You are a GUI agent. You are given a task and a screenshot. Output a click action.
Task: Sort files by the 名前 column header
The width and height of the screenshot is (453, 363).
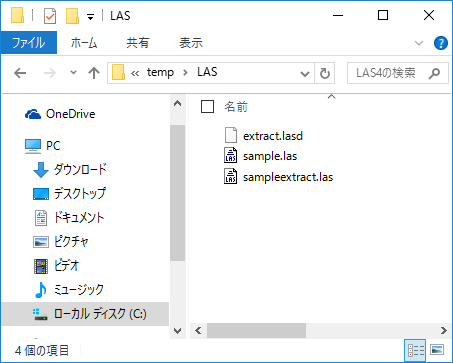click(x=236, y=107)
